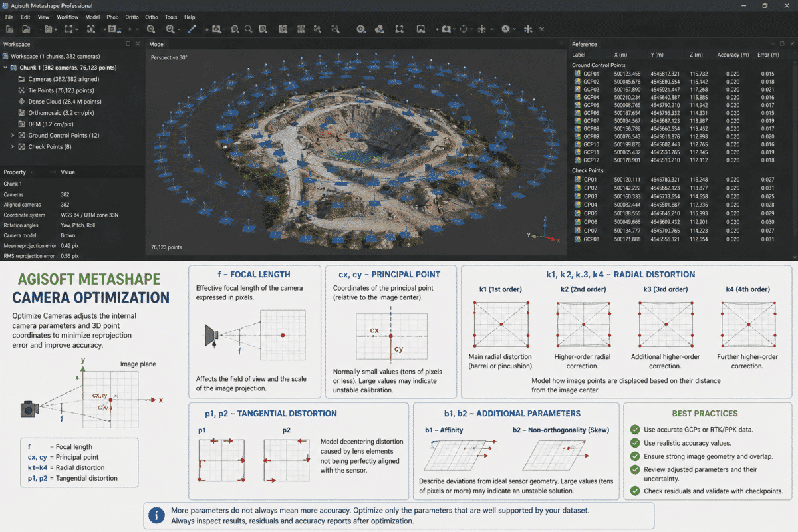798x532 pixels.
Task: Open the Tools menu
Action: coord(171,17)
